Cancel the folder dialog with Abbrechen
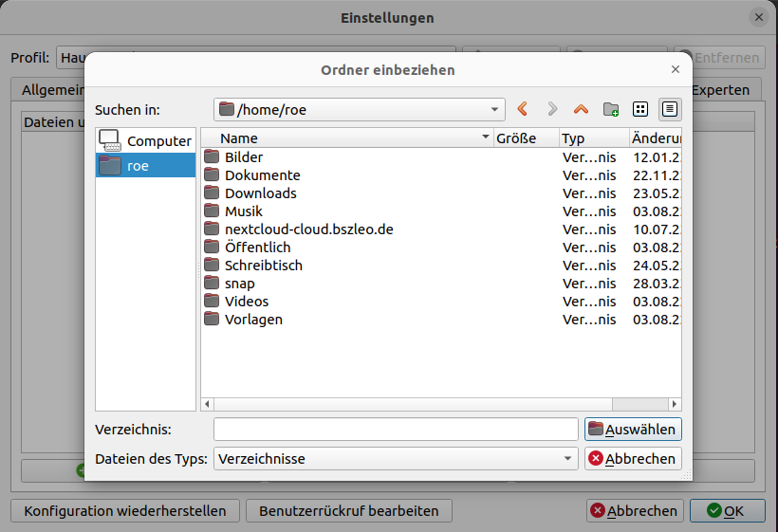778x532 pixels. (x=633, y=459)
